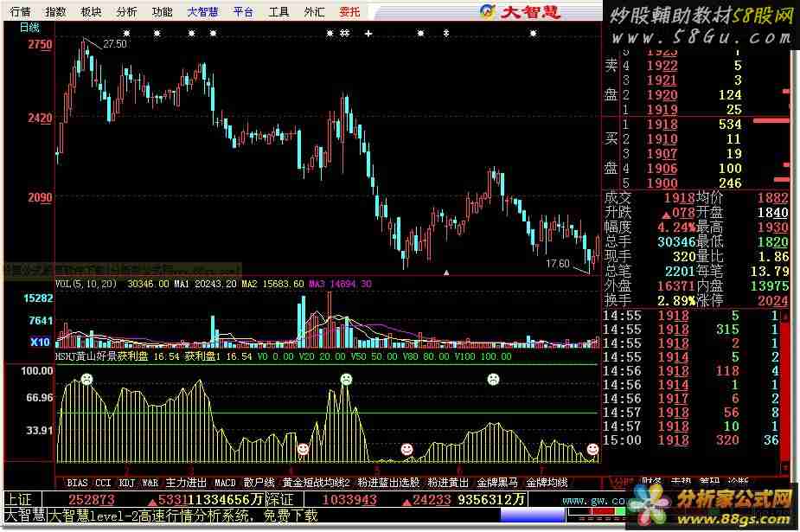Screen dimensions: 800x532
Task: Open the 指数 menu
Action: [x=55, y=12]
